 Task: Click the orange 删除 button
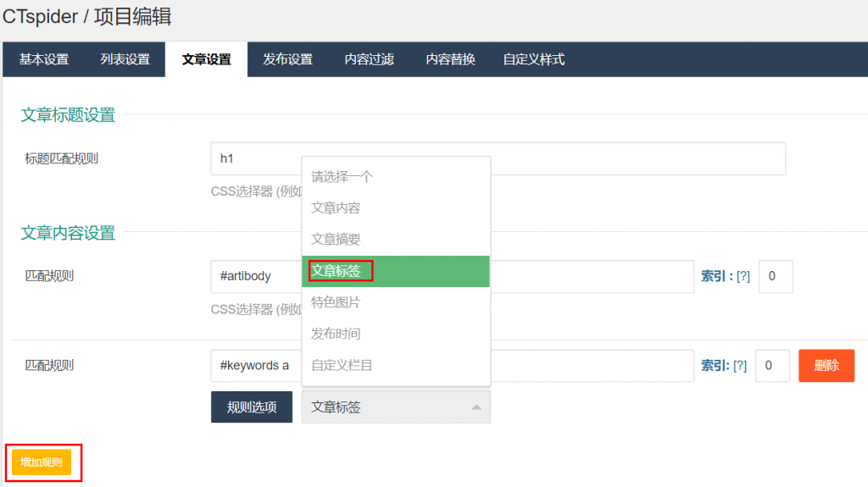point(826,365)
